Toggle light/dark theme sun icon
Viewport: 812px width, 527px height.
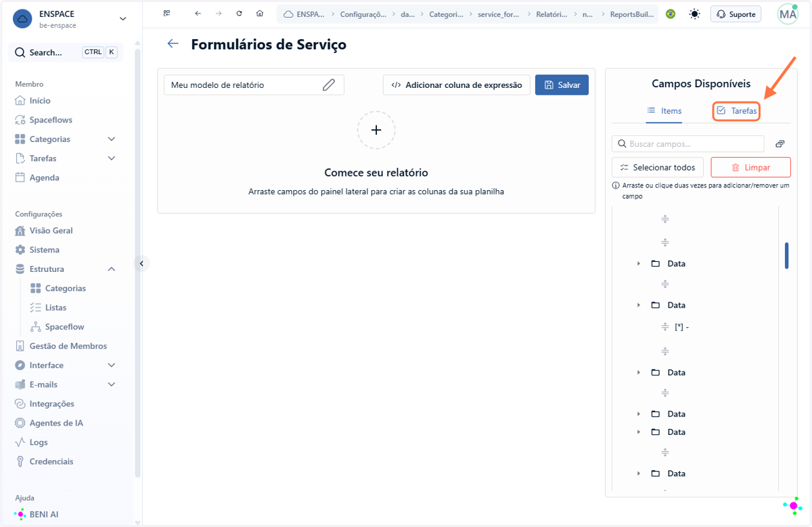(694, 14)
